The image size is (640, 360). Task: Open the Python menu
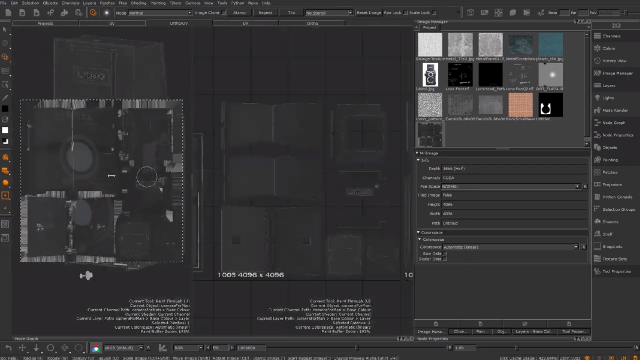point(237,3)
